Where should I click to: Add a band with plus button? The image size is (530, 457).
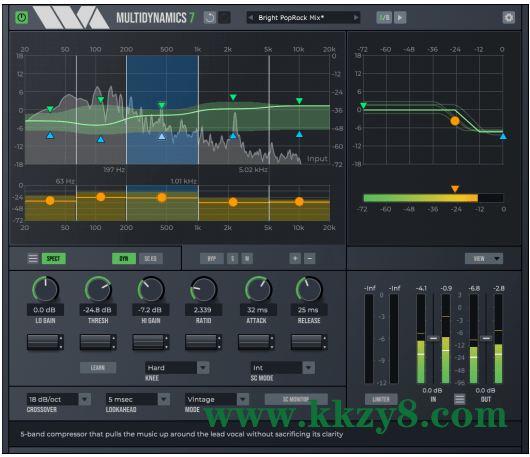point(295,259)
